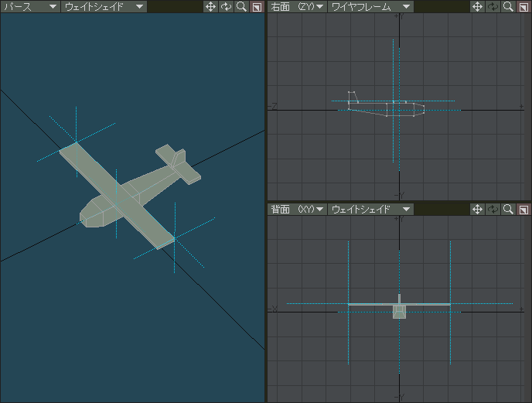Click the pan icon in the perspective viewport

coord(210,6)
